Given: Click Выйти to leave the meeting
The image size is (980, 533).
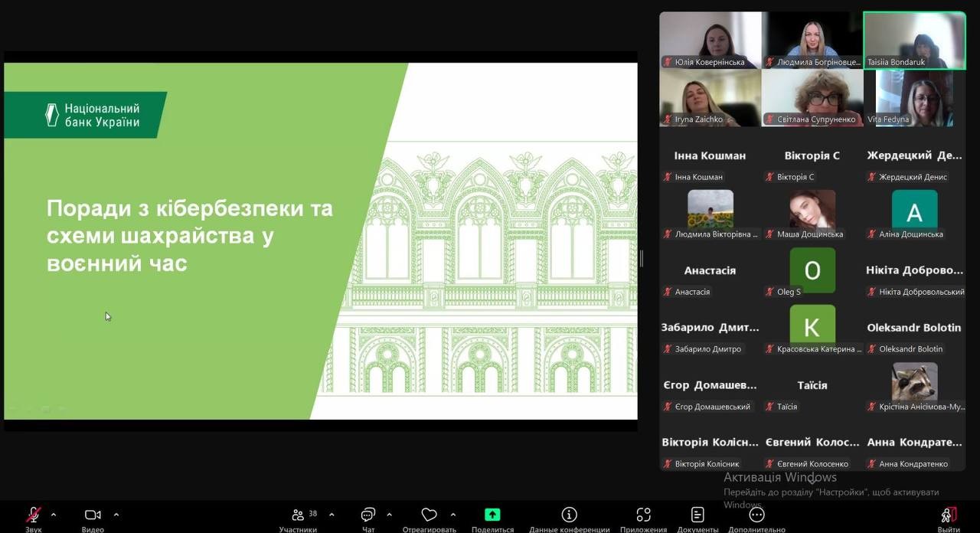Looking at the screenshot, I should click(x=949, y=515).
